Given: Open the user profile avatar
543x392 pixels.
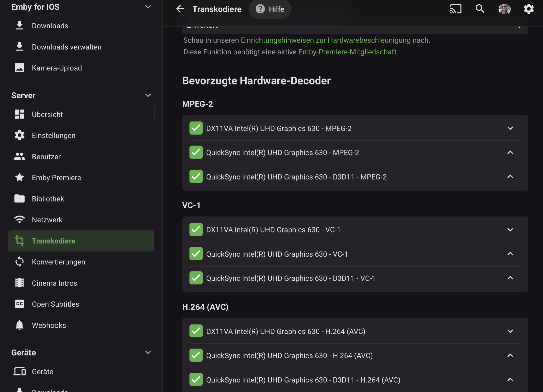Looking at the screenshot, I should tap(504, 9).
